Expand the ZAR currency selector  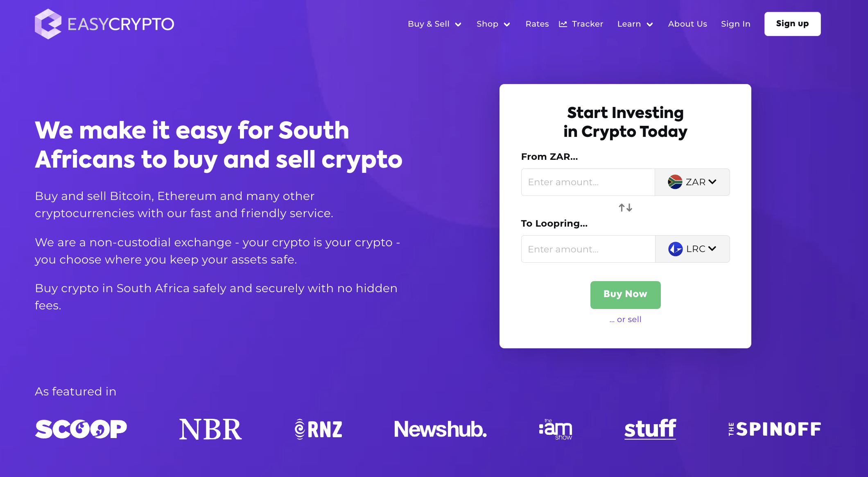(692, 182)
